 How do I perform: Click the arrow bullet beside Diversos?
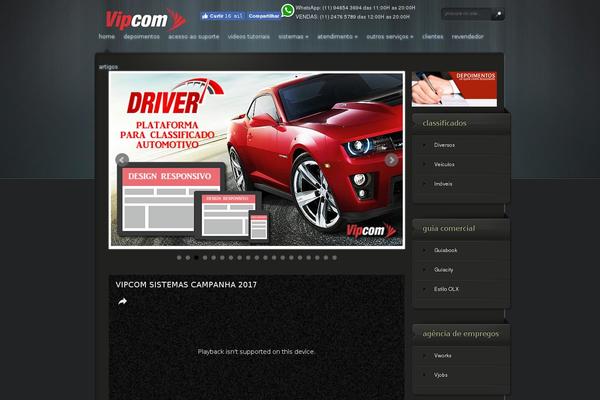tap(424, 145)
